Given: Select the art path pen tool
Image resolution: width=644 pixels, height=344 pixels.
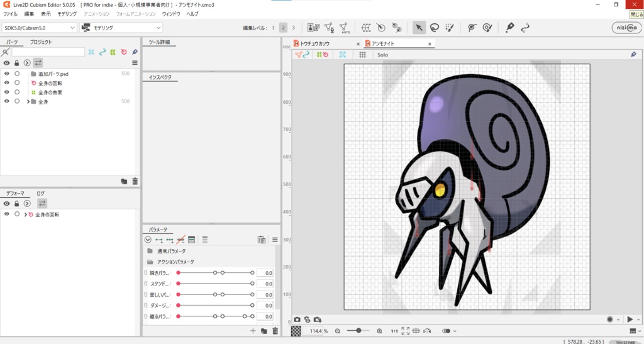Looking at the screenshot, I should tap(509, 28).
